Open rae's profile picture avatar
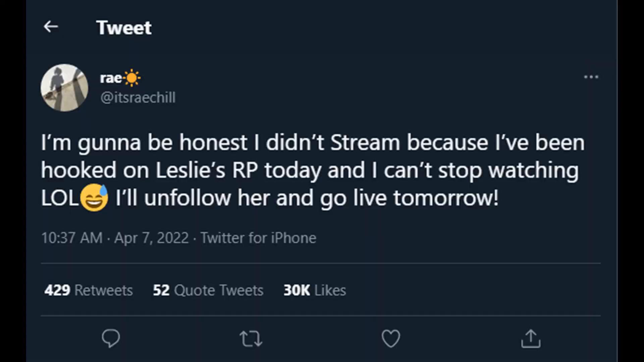 tap(64, 88)
